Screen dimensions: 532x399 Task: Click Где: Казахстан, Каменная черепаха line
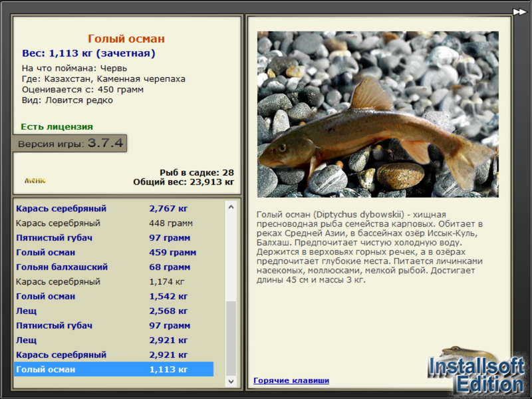(x=104, y=79)
